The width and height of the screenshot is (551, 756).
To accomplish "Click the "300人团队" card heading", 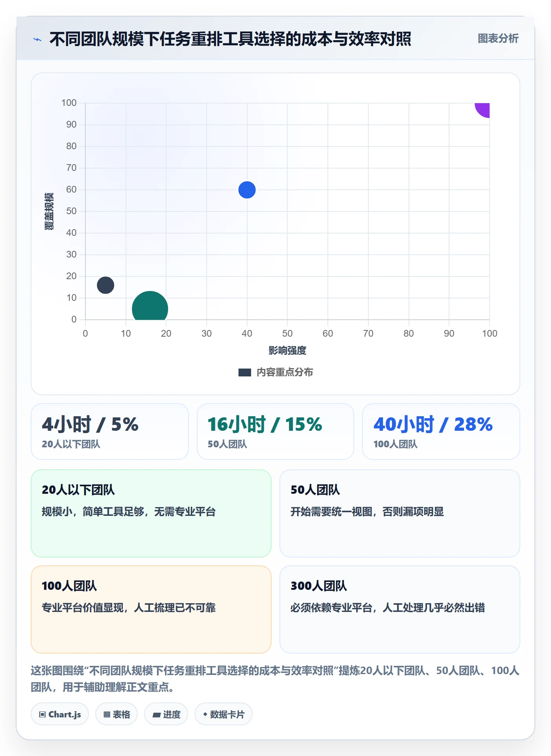I will pyautogui.click(x=319, y=586).
